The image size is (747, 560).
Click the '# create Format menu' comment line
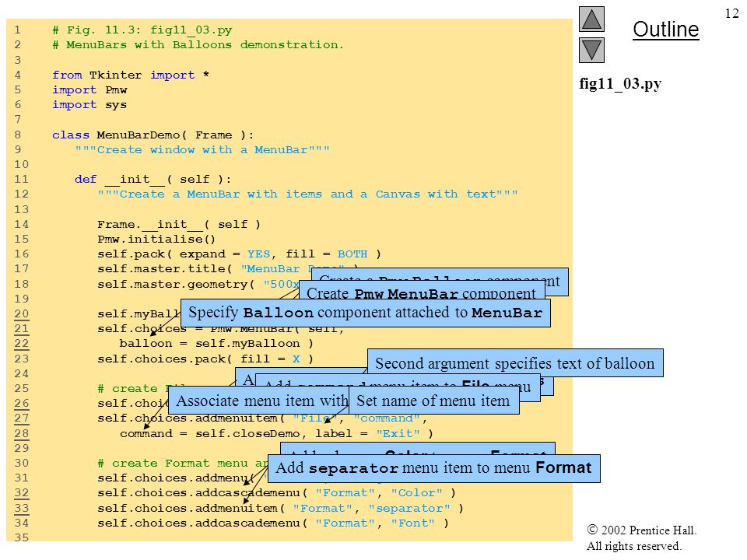[183, 464]
